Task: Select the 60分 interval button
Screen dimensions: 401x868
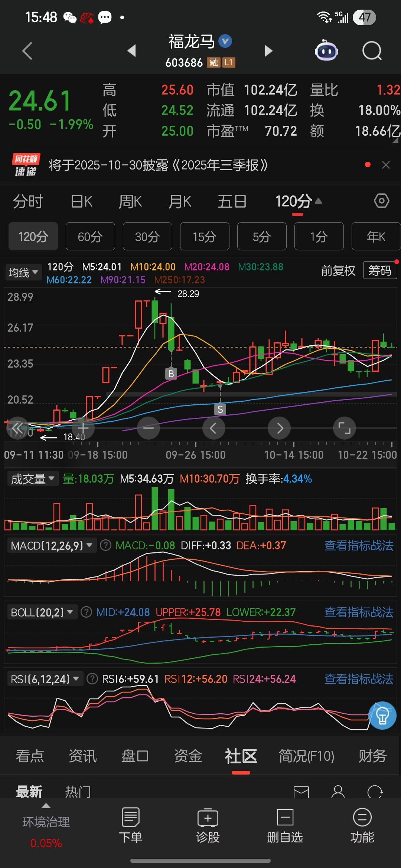Action: 90,236
